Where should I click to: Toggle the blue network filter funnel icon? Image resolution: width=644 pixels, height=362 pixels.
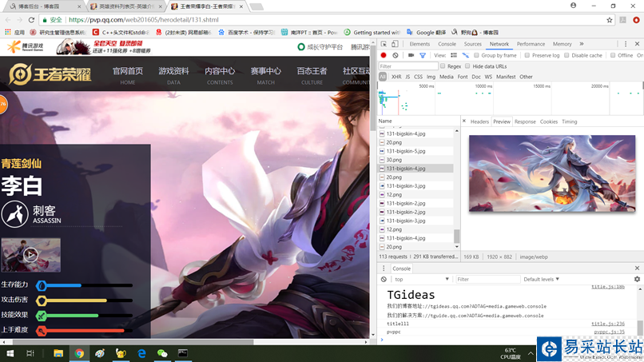coord(422,55)
